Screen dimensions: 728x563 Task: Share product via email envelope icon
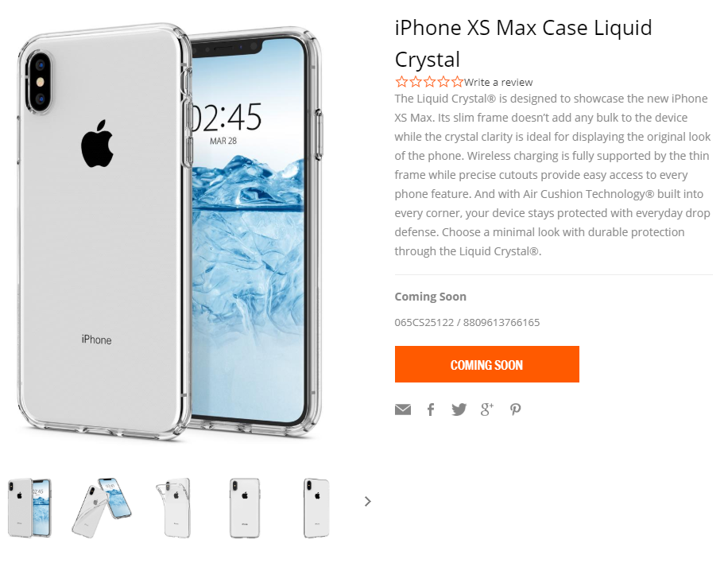(x=402, y=410)
